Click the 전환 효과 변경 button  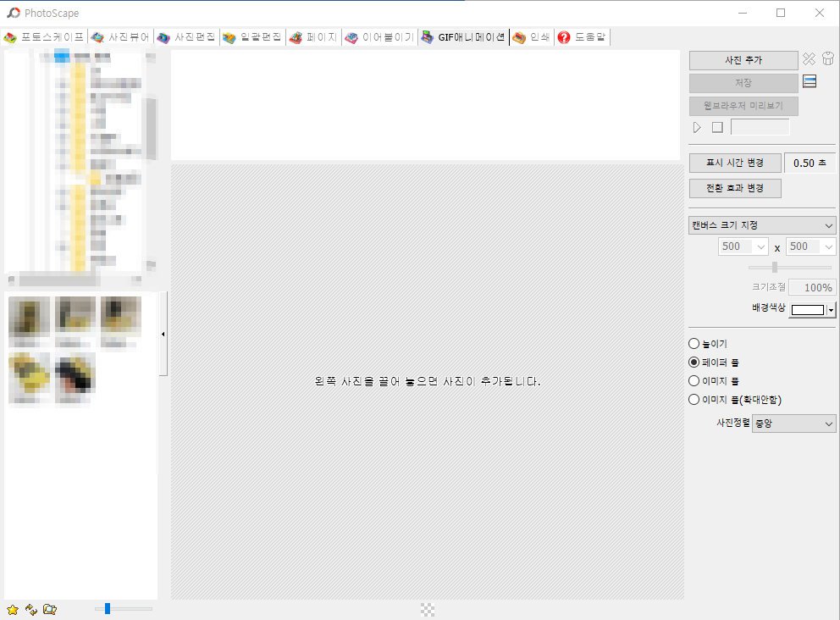tap(735, 188)
